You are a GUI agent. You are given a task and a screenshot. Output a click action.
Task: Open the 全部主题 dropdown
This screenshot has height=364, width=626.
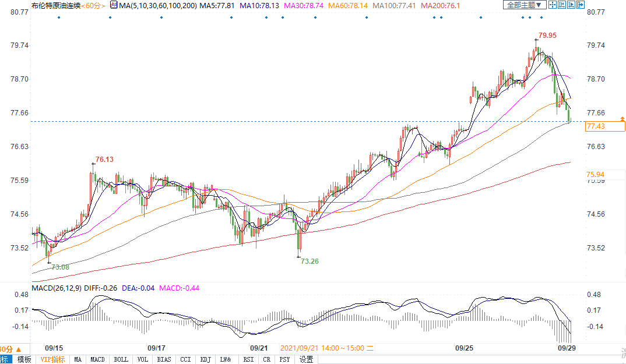coord(524,5)
